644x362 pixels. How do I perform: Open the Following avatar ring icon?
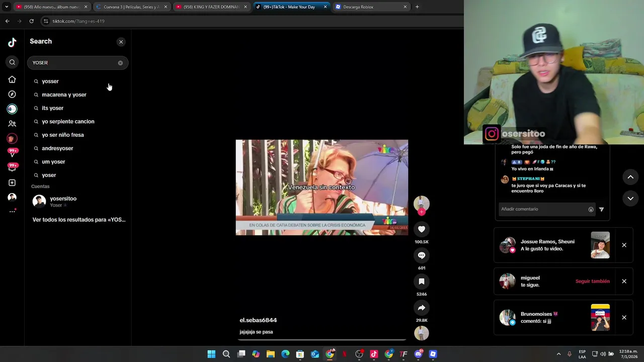click(12, 109)
